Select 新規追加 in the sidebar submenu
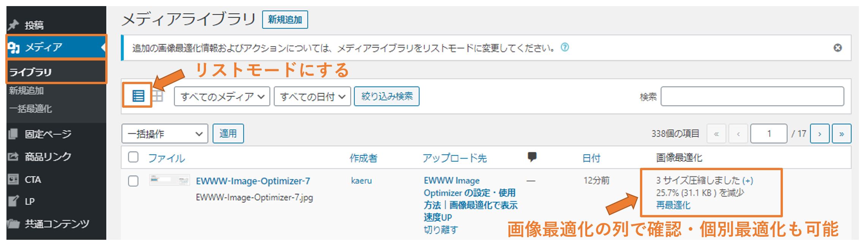Viewport: 868px width, 247px height. pos(26,91)
